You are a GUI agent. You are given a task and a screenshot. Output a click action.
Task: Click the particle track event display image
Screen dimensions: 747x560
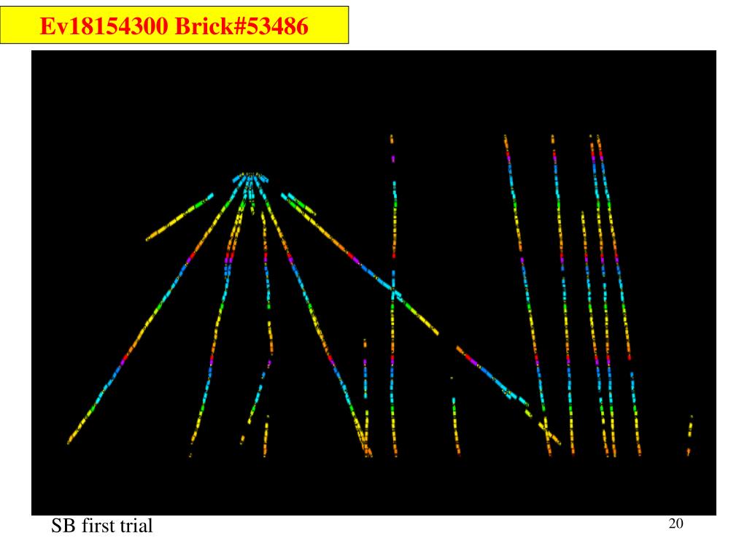point(373,282)
